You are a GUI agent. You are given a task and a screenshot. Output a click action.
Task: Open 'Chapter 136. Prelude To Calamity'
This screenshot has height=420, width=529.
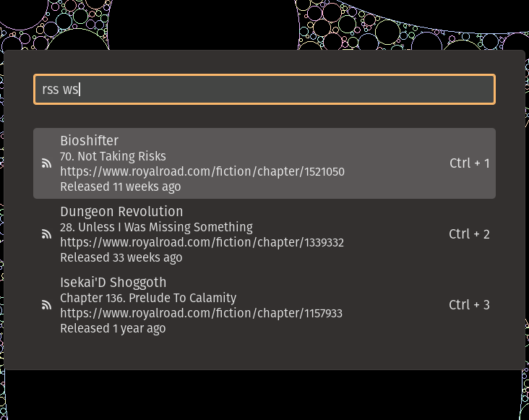click(x=148, y=298)
